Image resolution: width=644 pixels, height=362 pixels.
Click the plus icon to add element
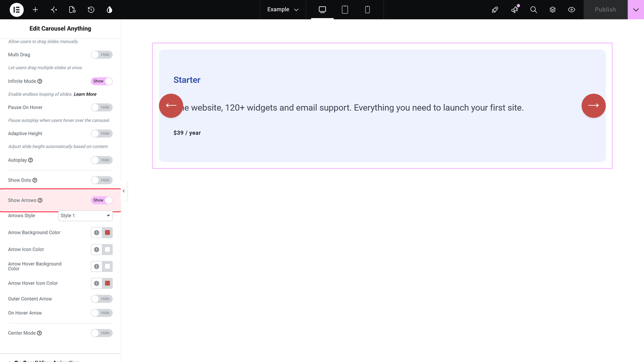(35, 10)
